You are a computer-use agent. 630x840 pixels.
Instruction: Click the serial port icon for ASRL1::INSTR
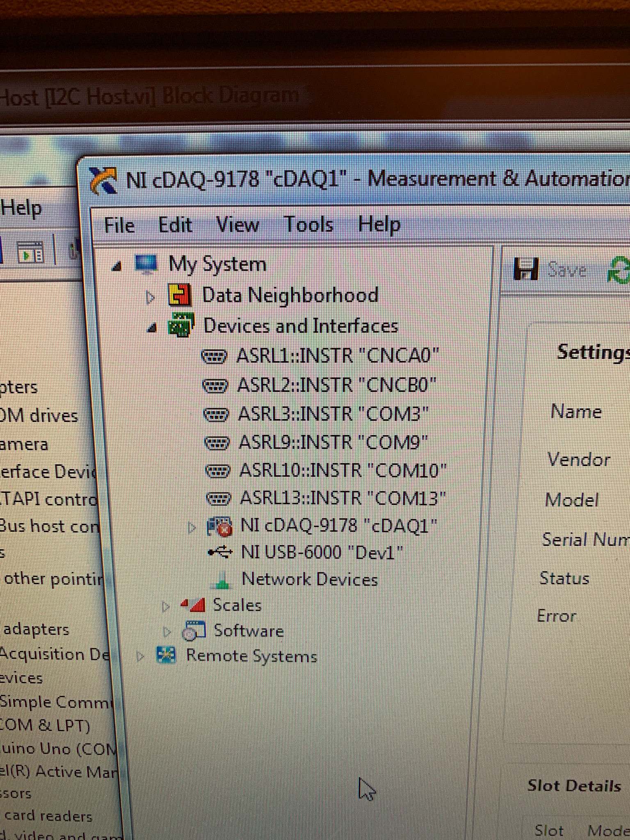pyautogui.click(x=214, y=357)
